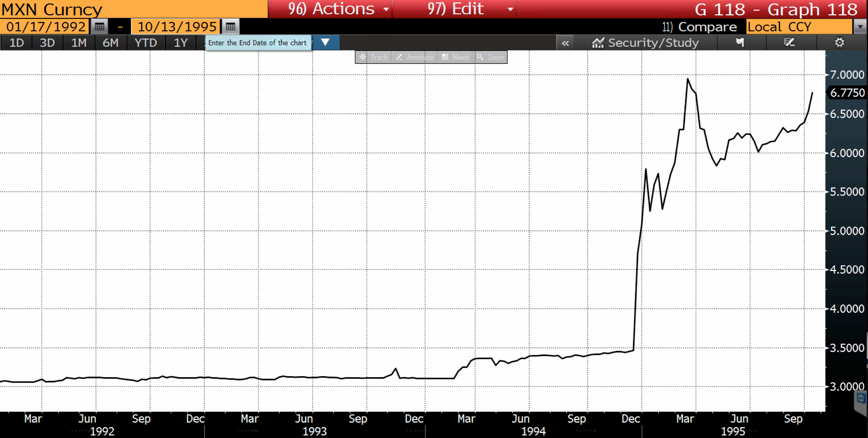Select the Zoom tool
This screenshot has height=438, width=868.
[490, 57]
